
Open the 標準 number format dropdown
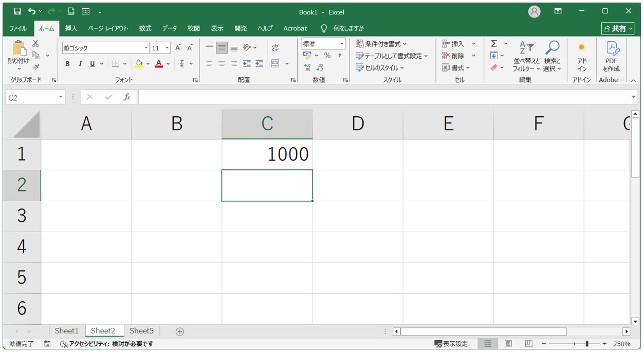[x=342, y=44]
